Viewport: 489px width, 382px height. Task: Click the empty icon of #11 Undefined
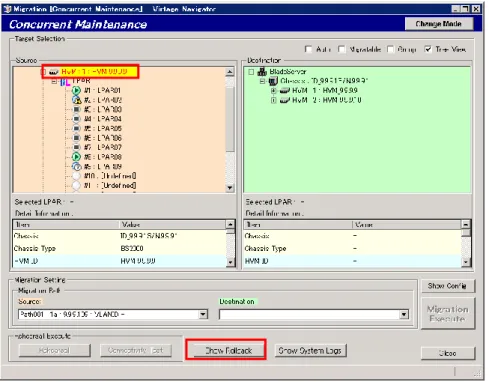pyautogui.click(x=77, y=185)
